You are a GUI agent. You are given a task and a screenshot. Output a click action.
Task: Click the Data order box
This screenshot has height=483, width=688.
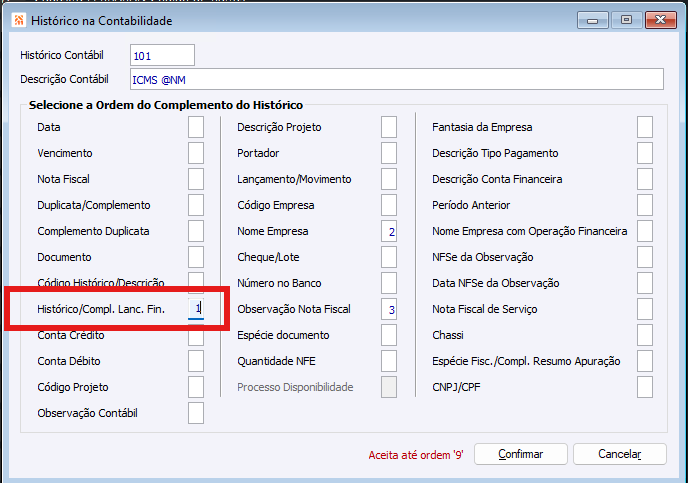click(196, 127)
